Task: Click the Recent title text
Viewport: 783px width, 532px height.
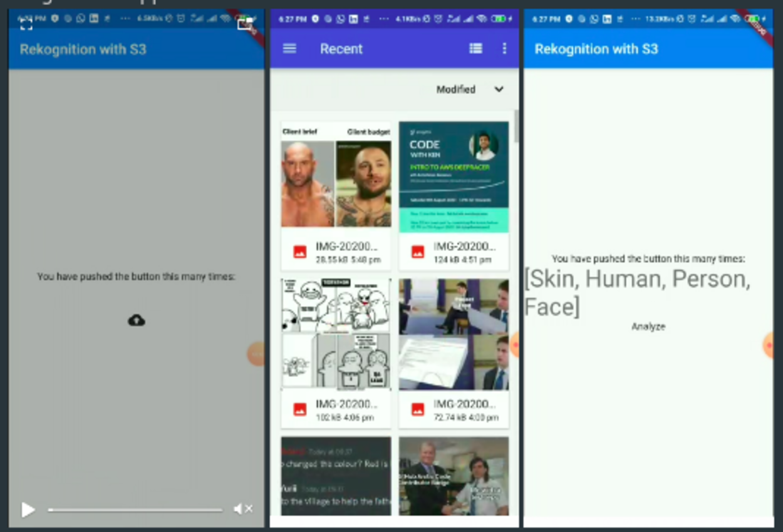Action: (x=341, y=49)
